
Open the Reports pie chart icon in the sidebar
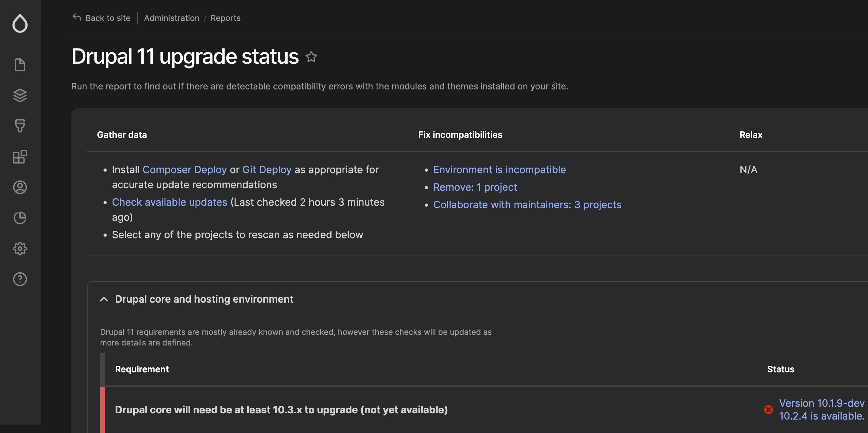pos(20,218)
